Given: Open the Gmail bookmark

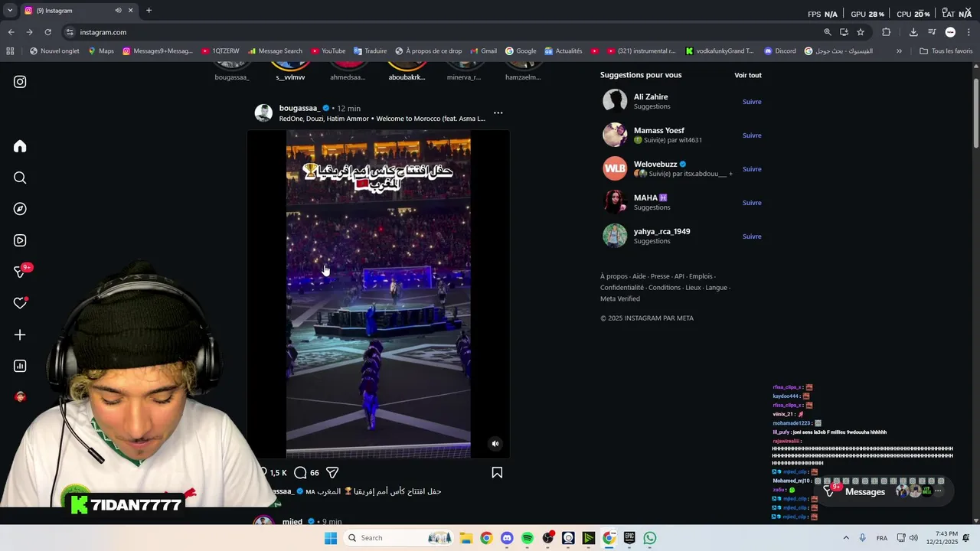Looking at the screenshot, I should tap(483, 51).
